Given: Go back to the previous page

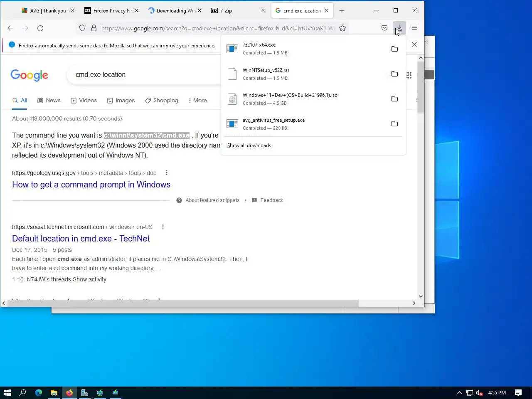Looking at the screenshot, I should 10,28.
